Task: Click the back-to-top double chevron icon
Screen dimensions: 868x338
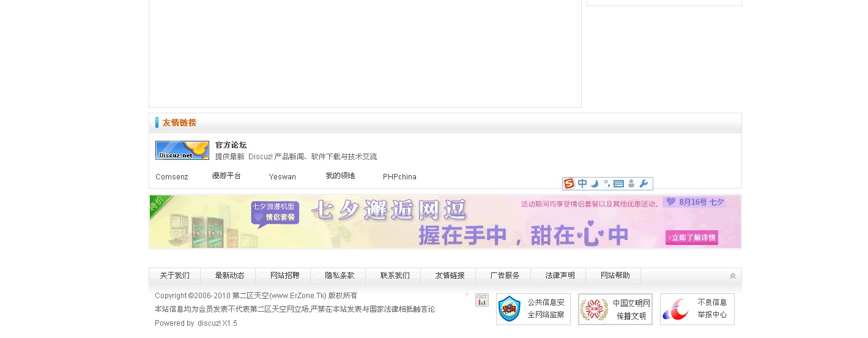Action: (733, 276)
